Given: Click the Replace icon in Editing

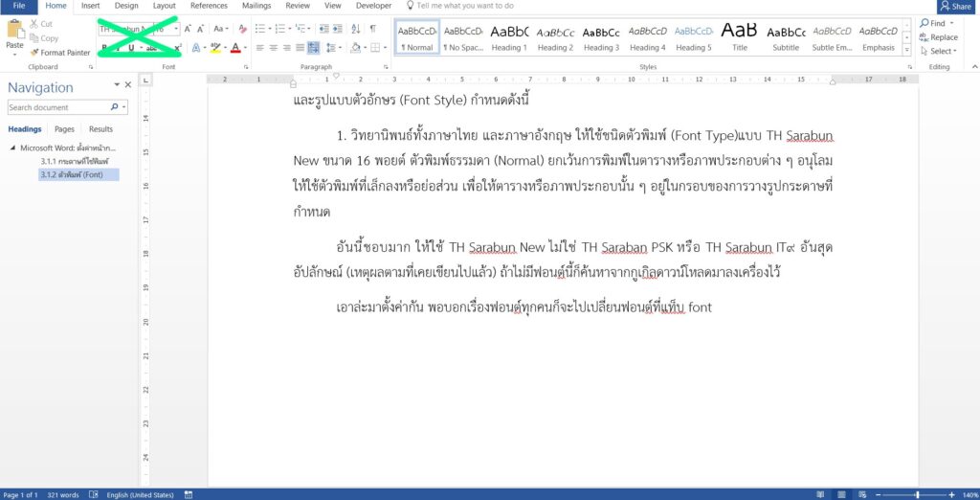Looking at the screenshot, I should click(937, 37).
